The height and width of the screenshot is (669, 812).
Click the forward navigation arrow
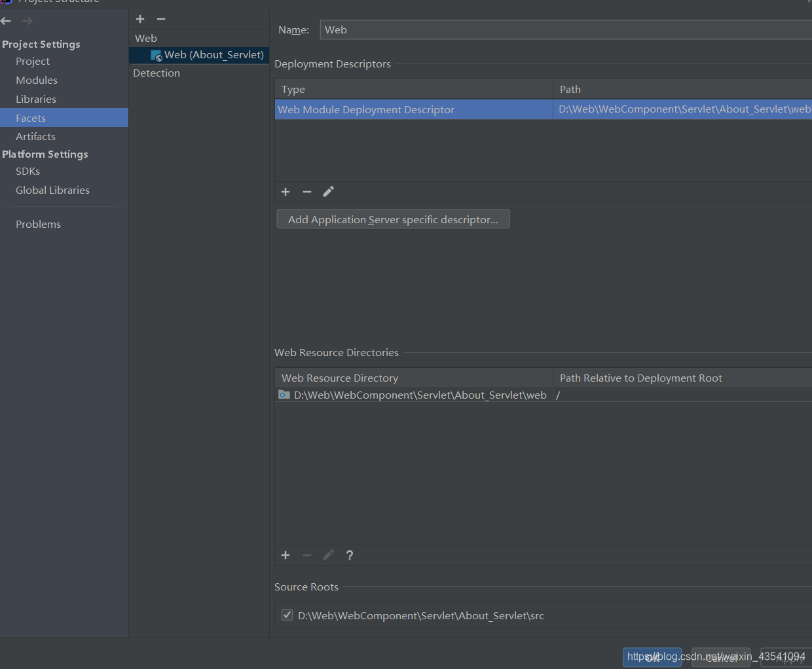pos(27,21)
